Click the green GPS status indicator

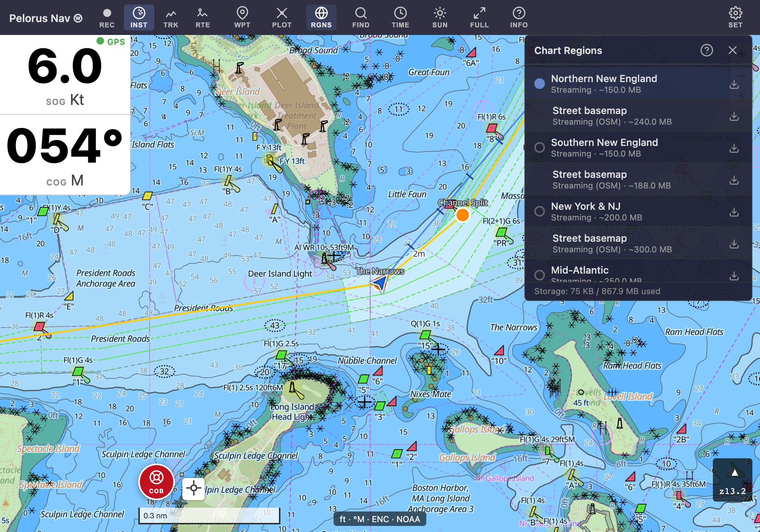click(x=111, y=41)
